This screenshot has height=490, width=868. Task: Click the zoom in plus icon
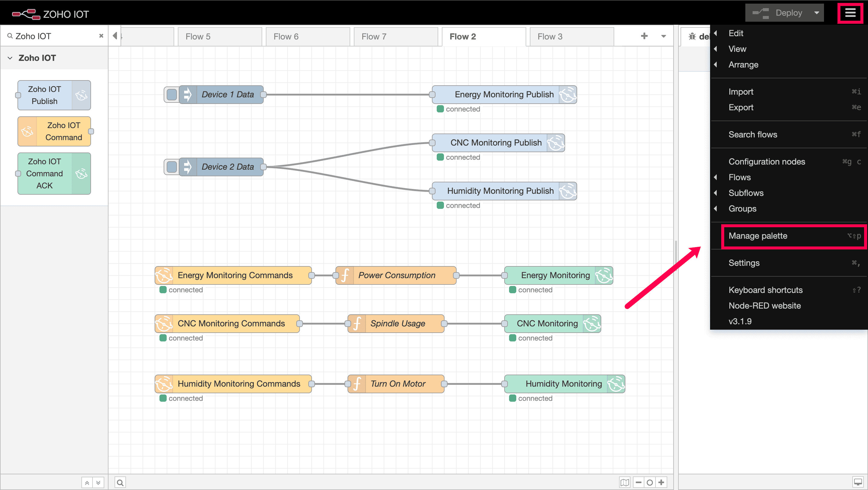click(661, 482)
